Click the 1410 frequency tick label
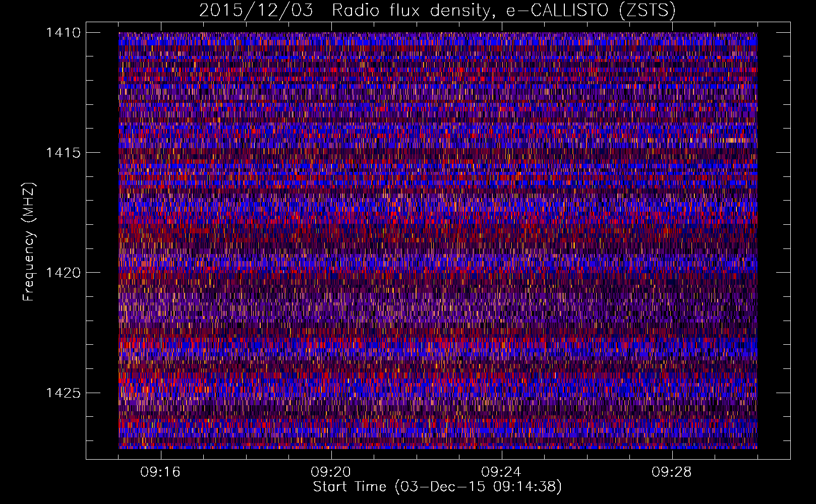The image size is (816, 504). tap(63, 33)
